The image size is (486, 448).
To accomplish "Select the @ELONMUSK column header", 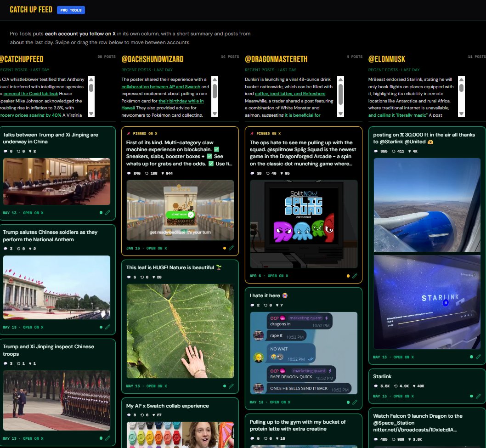I will (386, 59).
